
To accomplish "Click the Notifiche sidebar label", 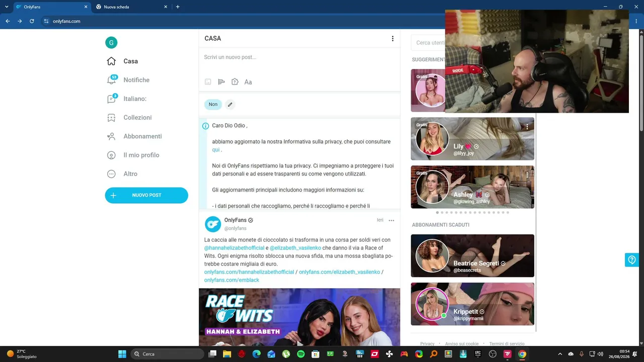I will [x=136, y=80].
